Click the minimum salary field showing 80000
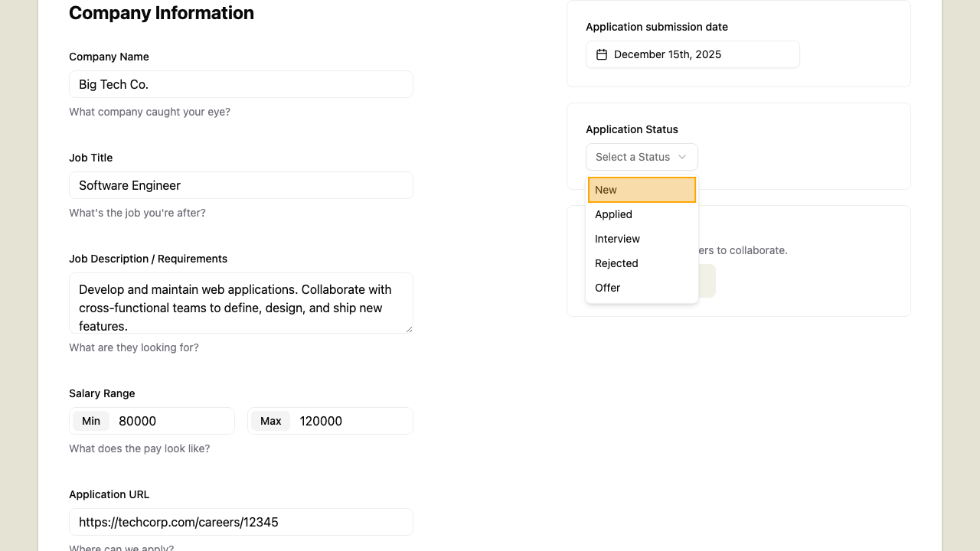 (173, 421)
